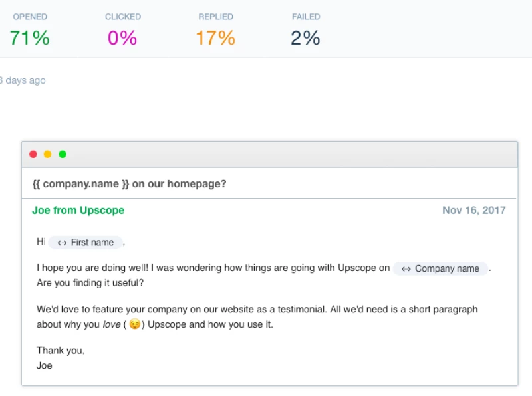Click the arrow icon in Company name token

click(x=406, y=269)
